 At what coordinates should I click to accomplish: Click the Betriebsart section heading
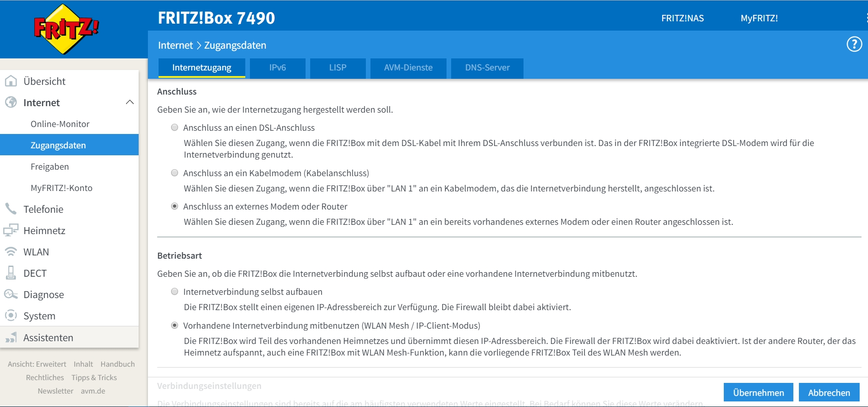click(x=179, y=256)
